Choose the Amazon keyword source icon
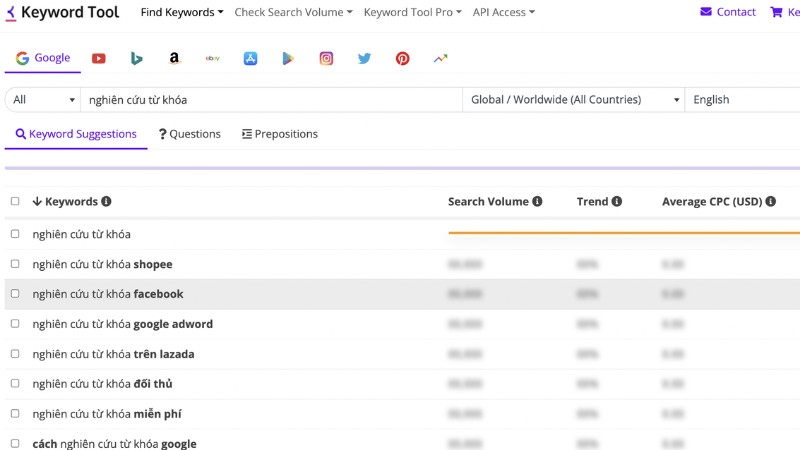Viewport: 800px width, 450px height. click(x=174, y=59)
